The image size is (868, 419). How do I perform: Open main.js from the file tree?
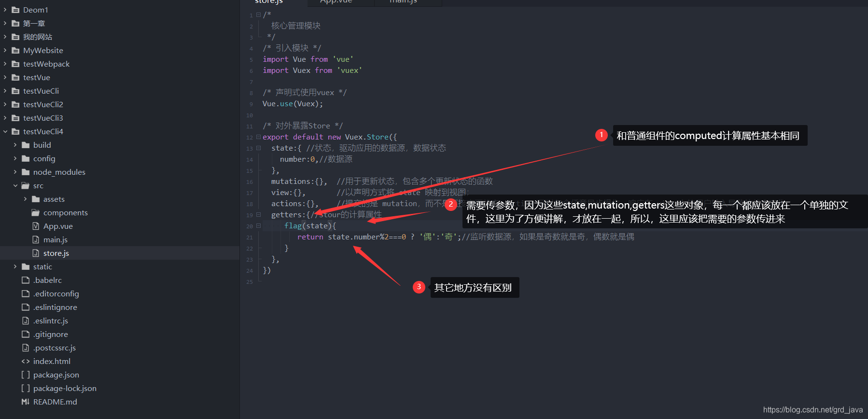(x=56, y=239)
